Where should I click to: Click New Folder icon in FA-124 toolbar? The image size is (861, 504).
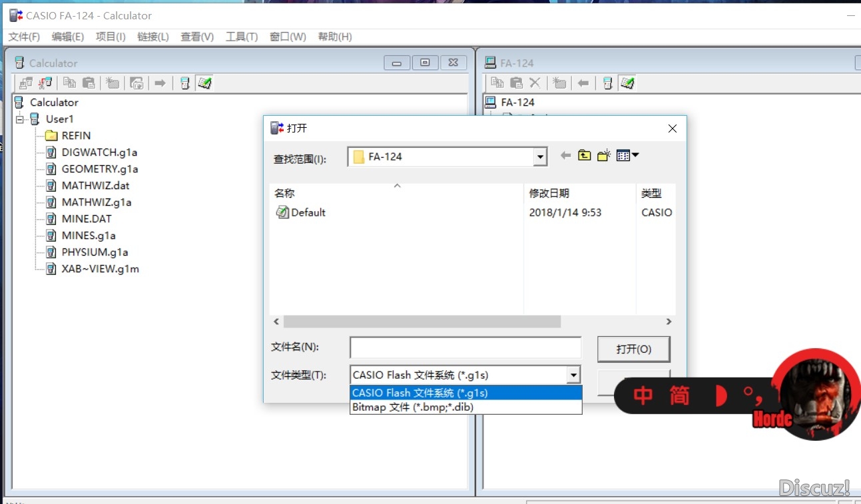[x=559, y=83]
